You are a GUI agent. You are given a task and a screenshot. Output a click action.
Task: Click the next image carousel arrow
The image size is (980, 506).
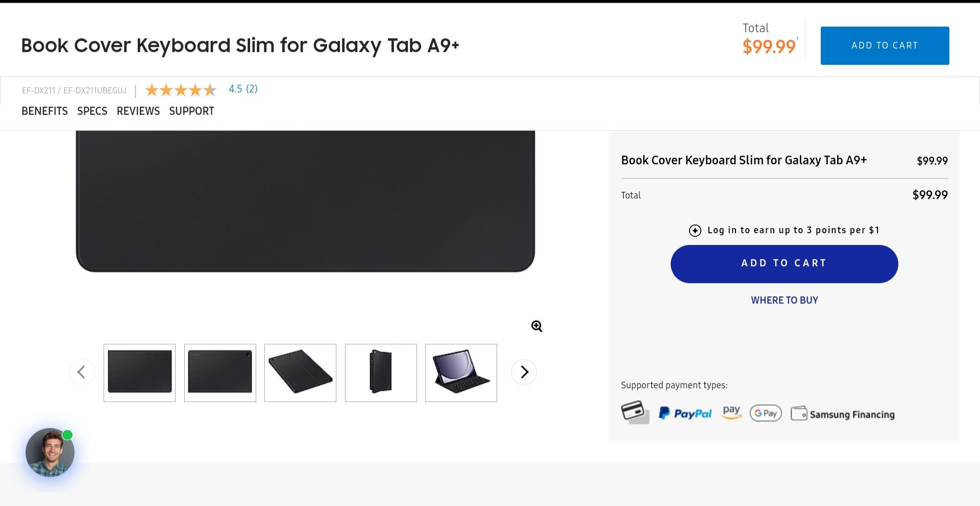524,372
